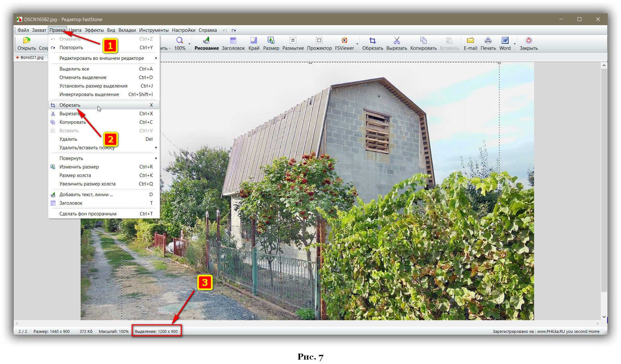Choose Обрезать in the Edit menu

tap(70, 105)
